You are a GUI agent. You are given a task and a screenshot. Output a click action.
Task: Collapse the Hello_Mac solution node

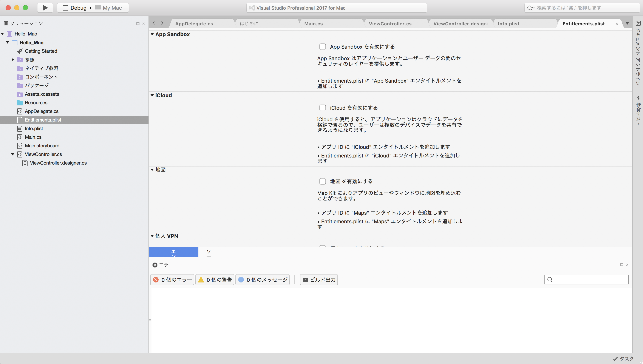(3, 34)
